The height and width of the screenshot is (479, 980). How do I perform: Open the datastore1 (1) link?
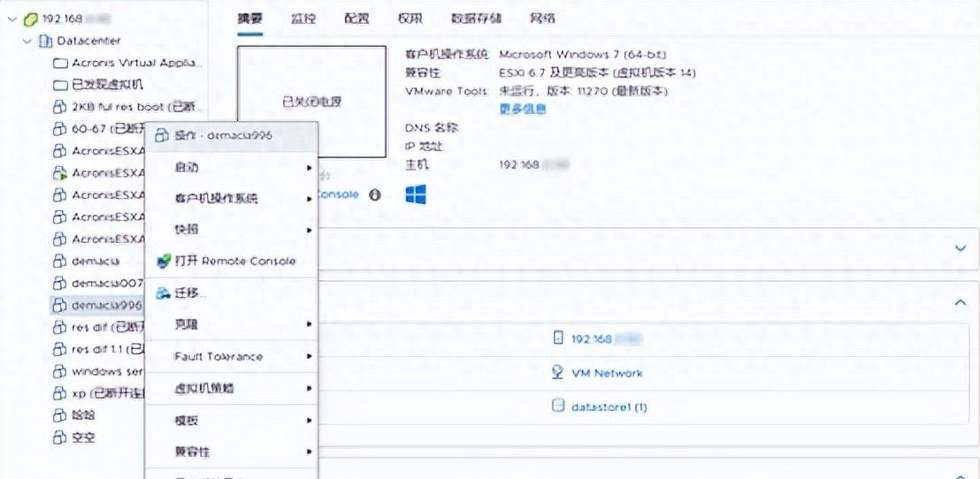coord(609,407)
